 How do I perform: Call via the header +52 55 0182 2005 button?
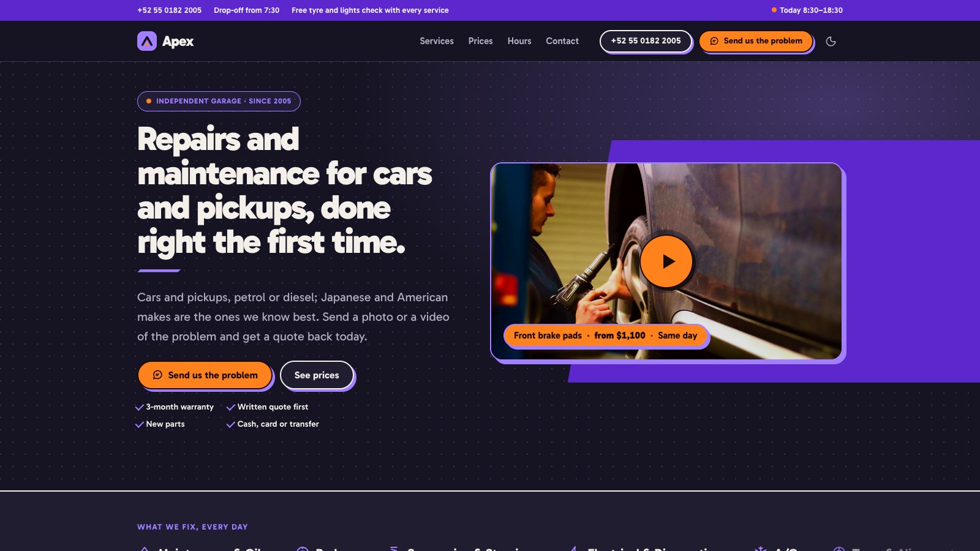646,41
